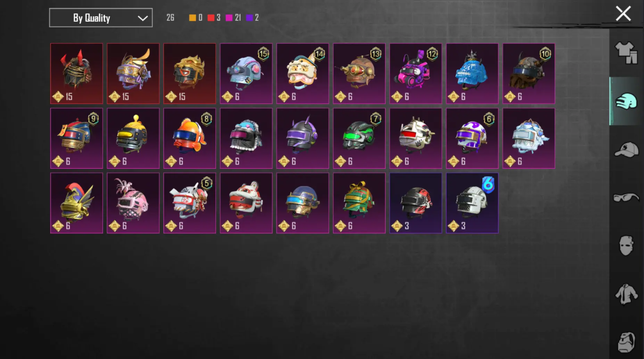Pick the orange goldfish helmet with badge 8
Image resolution: width=644 pixels, height=359 pixels.
[x=190, y=138]
